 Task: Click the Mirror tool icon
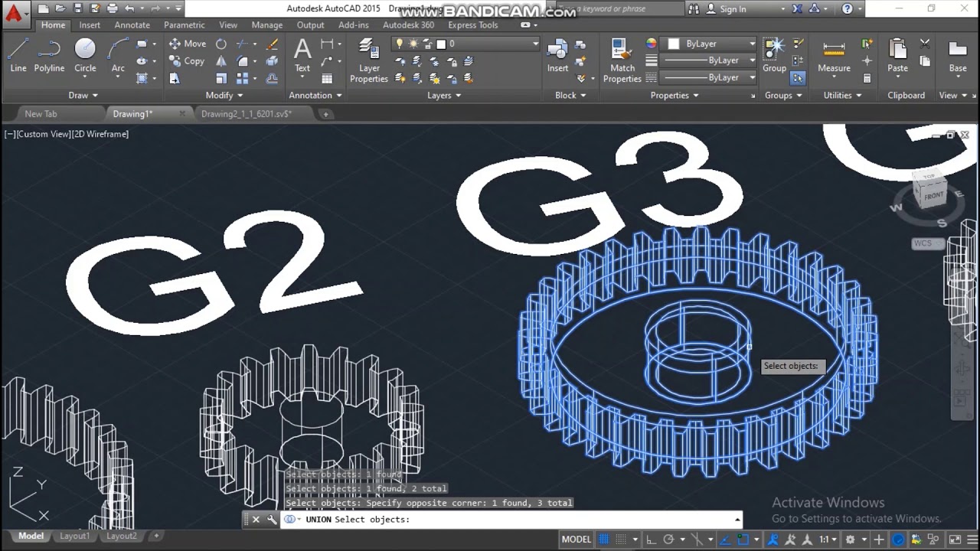click(x=221, y=60)
